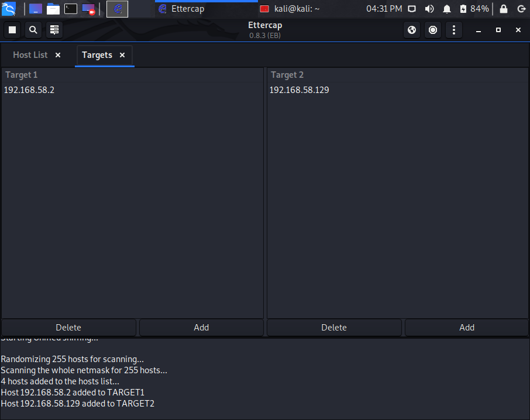The image size is (530, 420).
Task: Open the MITM globe menu
Action: pyautogui.click(x=412, y=30)
